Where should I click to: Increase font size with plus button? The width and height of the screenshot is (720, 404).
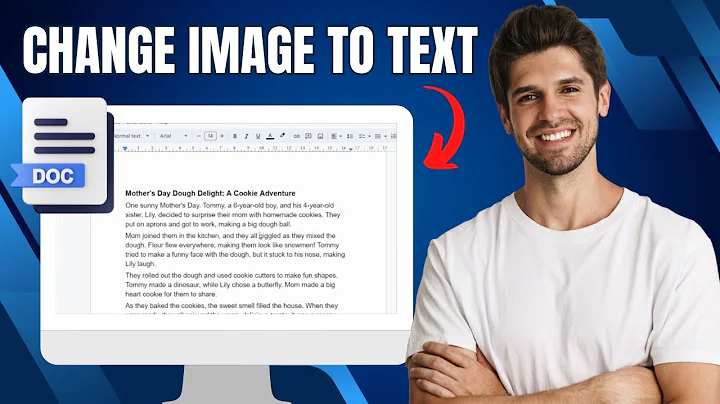222,136
